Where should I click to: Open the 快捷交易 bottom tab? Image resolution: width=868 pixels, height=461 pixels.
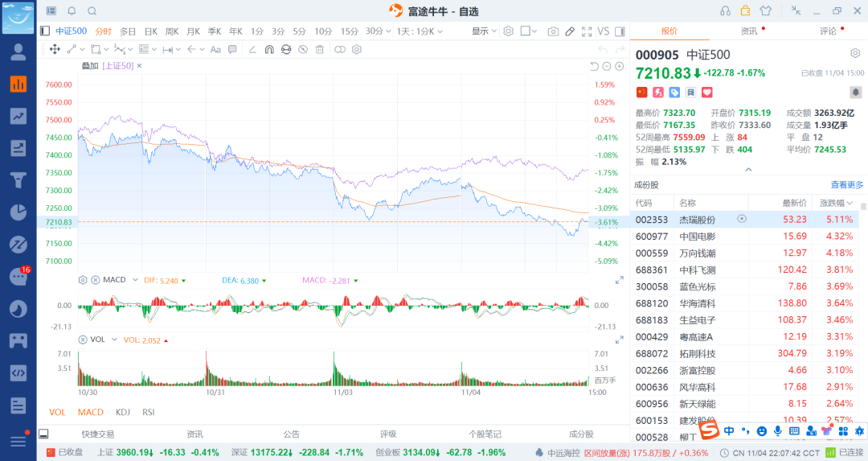97,434
